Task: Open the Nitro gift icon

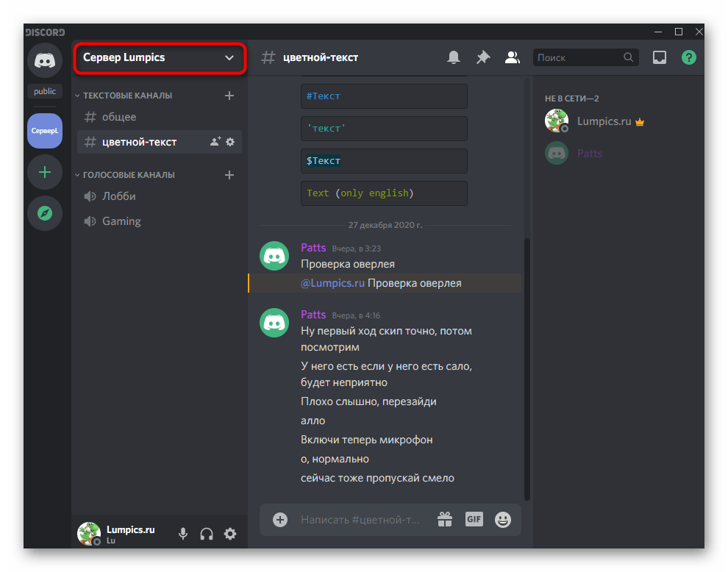Action: point(445,520)
